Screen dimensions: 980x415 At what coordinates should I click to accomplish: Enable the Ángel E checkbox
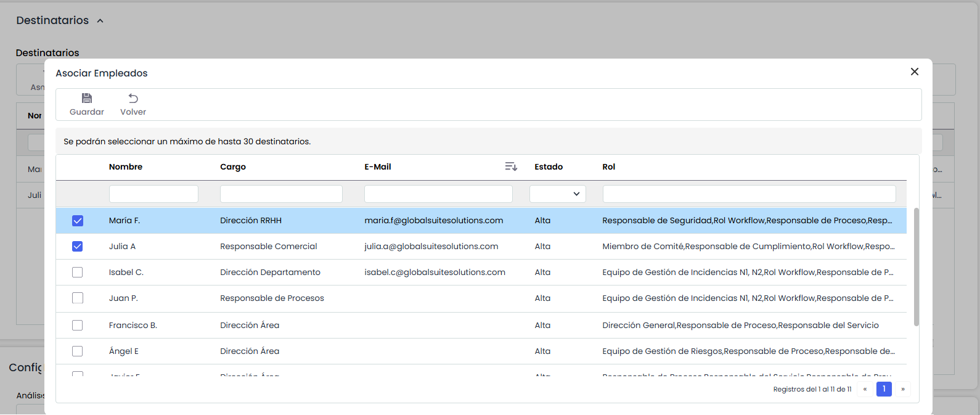78,351
